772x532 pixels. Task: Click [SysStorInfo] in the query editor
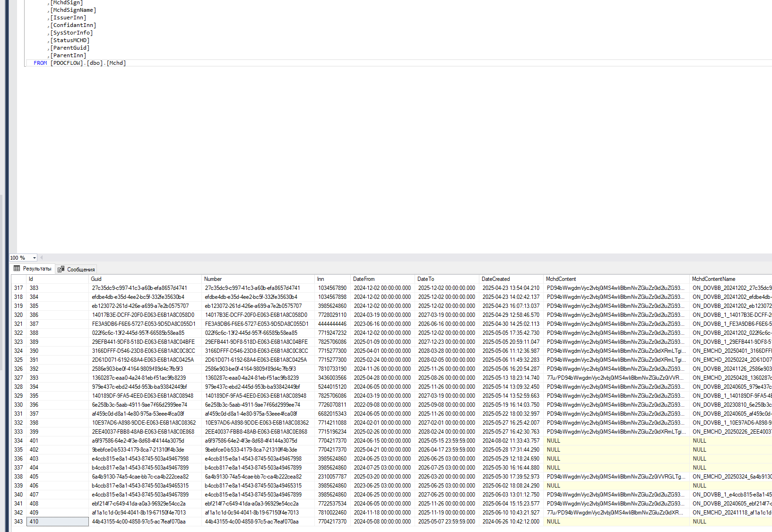pos(72,33)
